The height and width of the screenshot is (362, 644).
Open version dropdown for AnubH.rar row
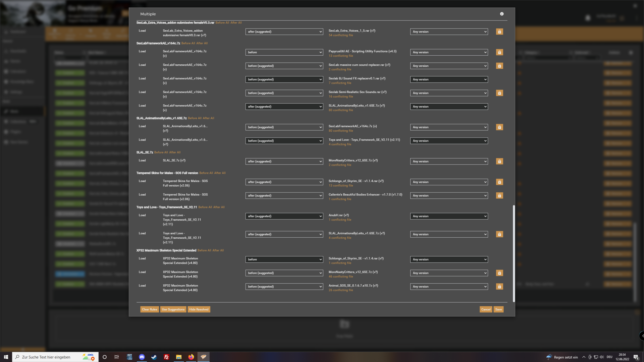[x=449, y=216]
